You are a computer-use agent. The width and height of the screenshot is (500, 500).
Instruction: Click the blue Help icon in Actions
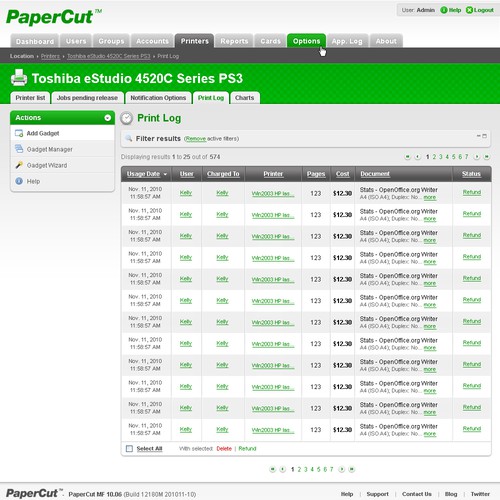(x=19, y=181)
